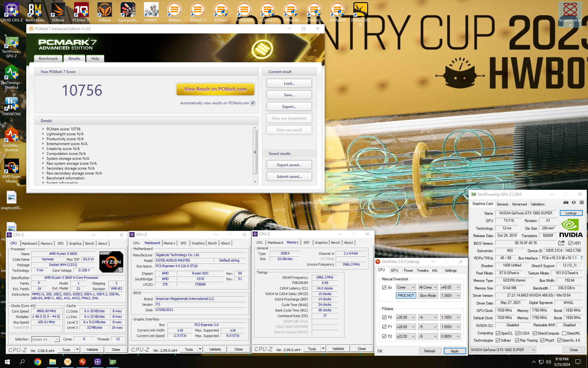Toggle P1 PState checkbox

pyautogui.click(x=384, y=327)
